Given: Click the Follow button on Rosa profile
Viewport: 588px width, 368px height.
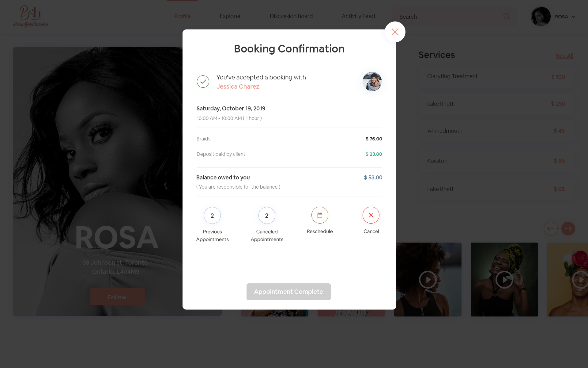Looking at the screenshot, I should click(x=117, y=297).
